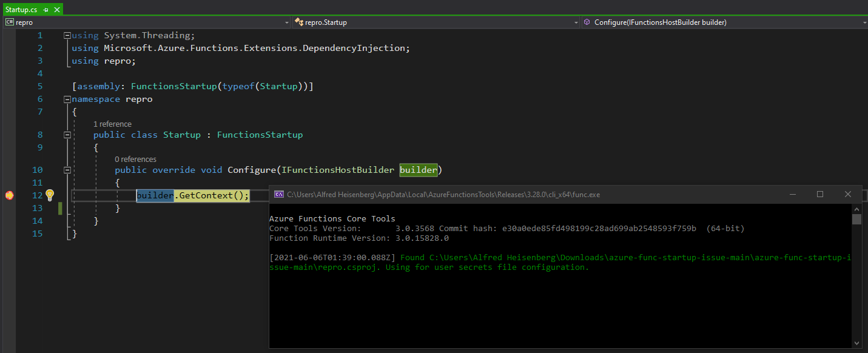Click the console scrollbar up arrow
This screenshot has width=868, height=353.
coord(856,208)
